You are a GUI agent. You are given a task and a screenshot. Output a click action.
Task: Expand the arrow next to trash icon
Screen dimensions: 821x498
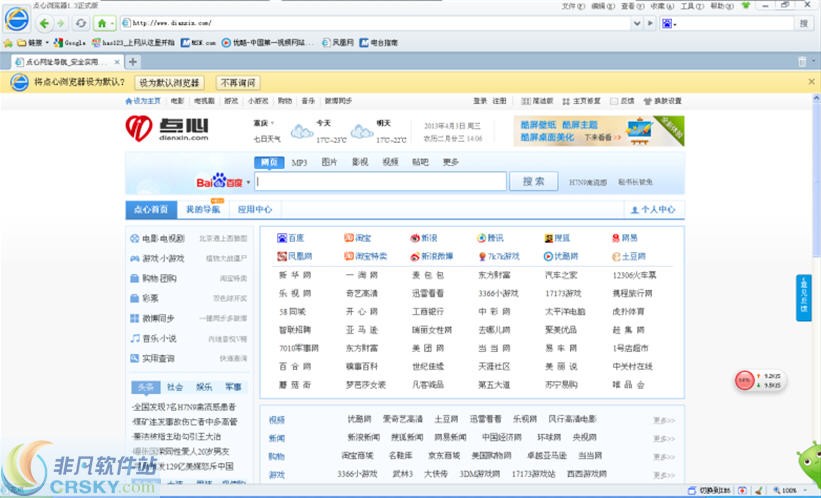[813, 61]
